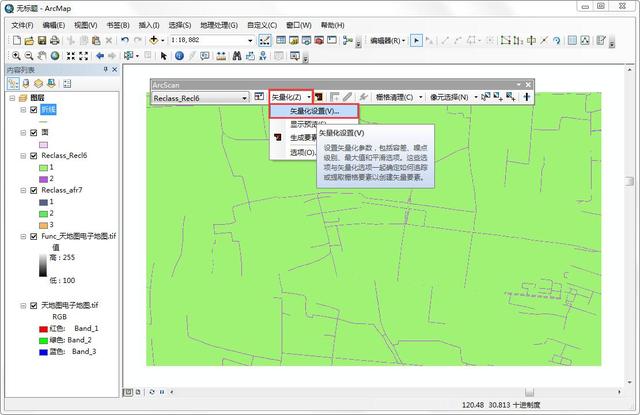Collapse the 折线 layer legend
640x415 pixels.
[x=23, y=110]
